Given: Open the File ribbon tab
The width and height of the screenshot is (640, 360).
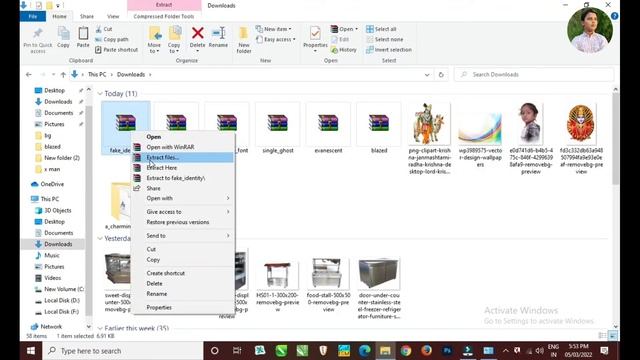Looking at the screenshot, I should [33, 16].
